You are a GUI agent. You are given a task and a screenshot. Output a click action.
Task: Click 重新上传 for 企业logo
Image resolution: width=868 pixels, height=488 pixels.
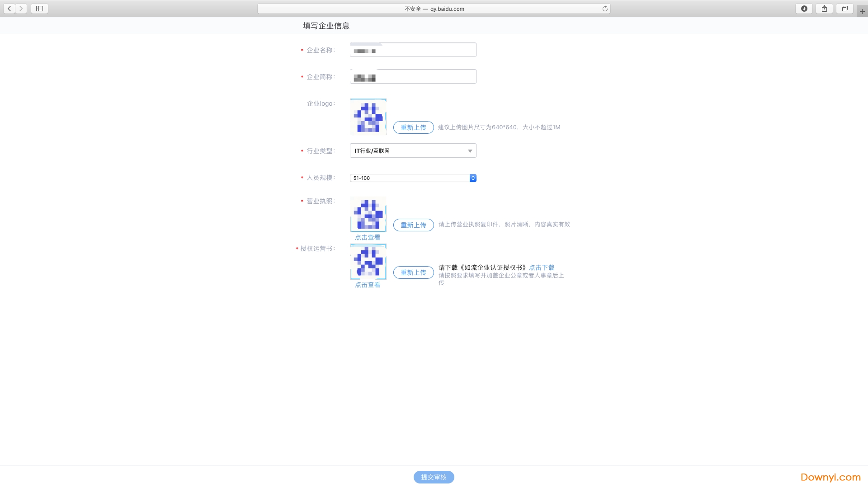tap(413, 127)
